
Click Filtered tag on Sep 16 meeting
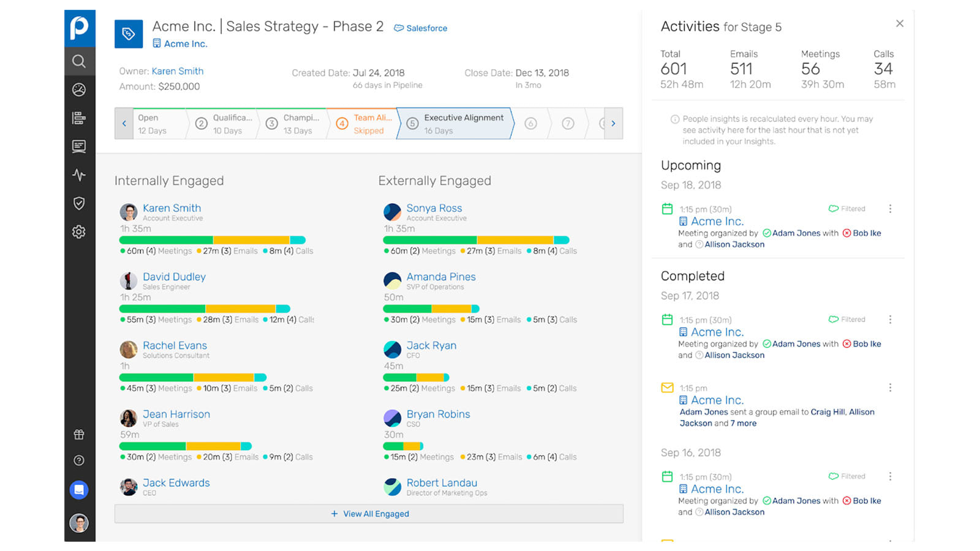[x=847, y=476]
